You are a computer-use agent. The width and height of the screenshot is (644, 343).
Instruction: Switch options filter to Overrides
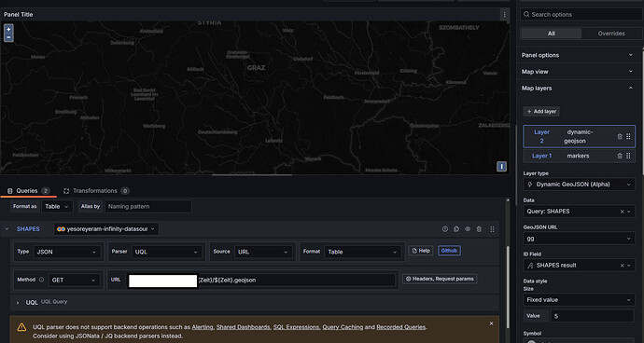click(x=611, y=34)
